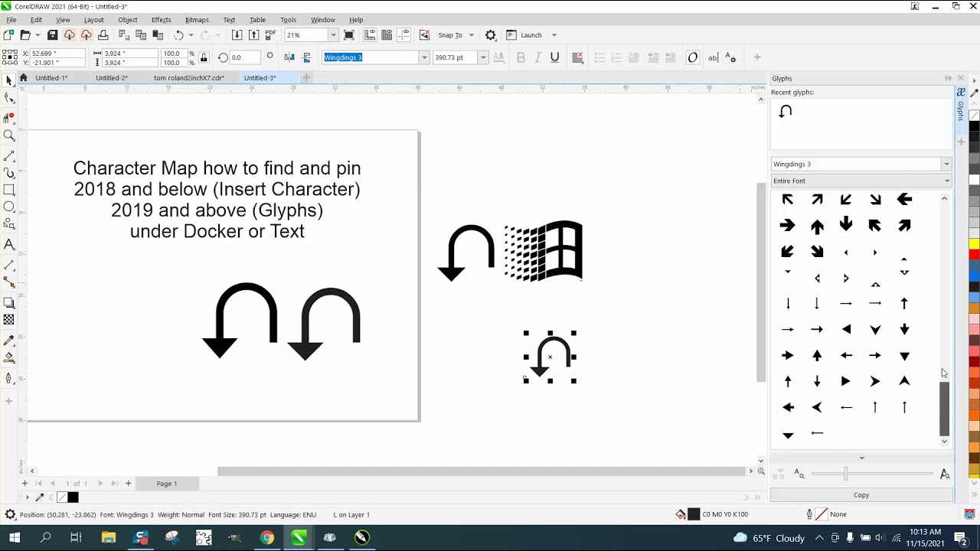Click the Copy button in Glyphs docker
980x551 pixels.
coord(861,495)
